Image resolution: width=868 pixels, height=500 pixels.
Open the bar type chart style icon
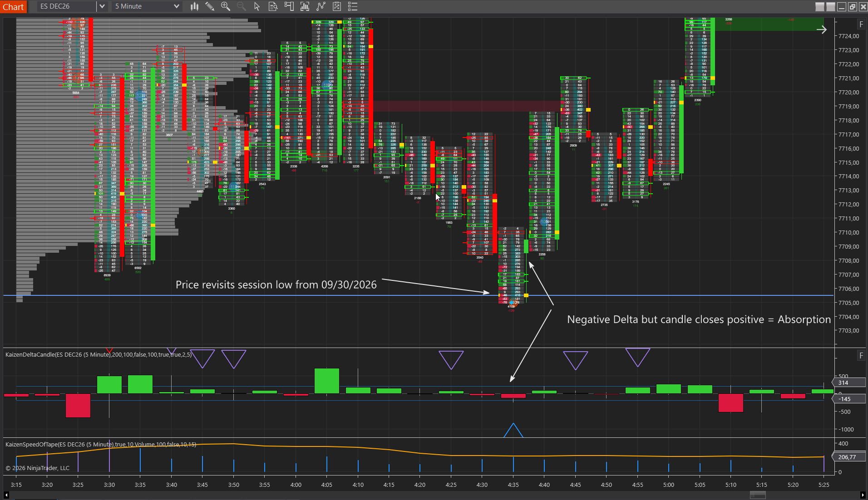[194, 6]
